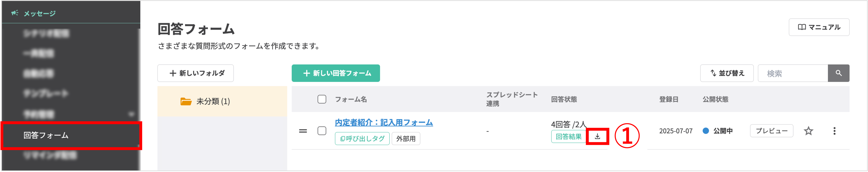Click the blue 公開中 status dot
868x172 pixels.
(x=705, y=131)
